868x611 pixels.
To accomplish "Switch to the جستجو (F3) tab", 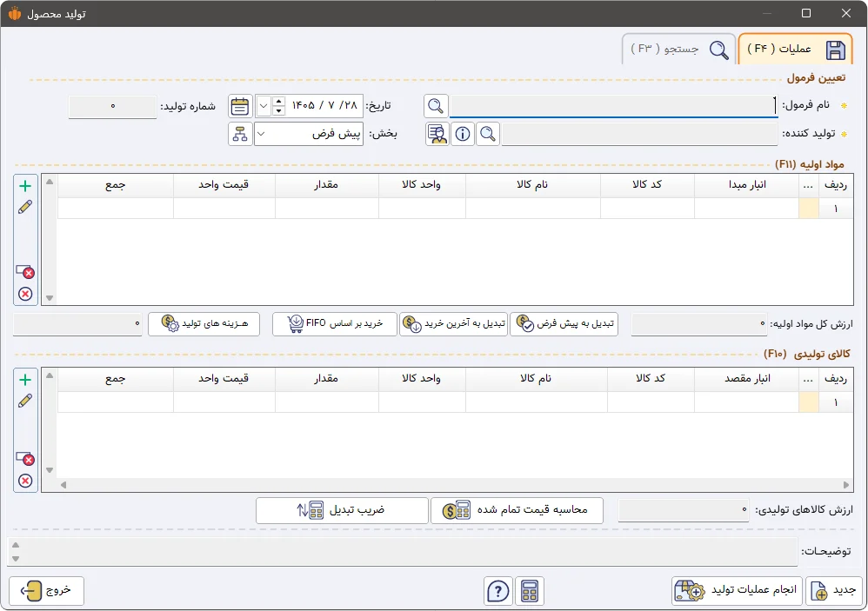I will [678, 50].
